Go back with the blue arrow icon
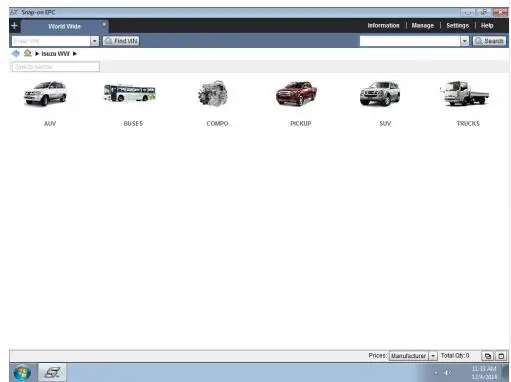The image size is (511, 382). click(15, 53)
